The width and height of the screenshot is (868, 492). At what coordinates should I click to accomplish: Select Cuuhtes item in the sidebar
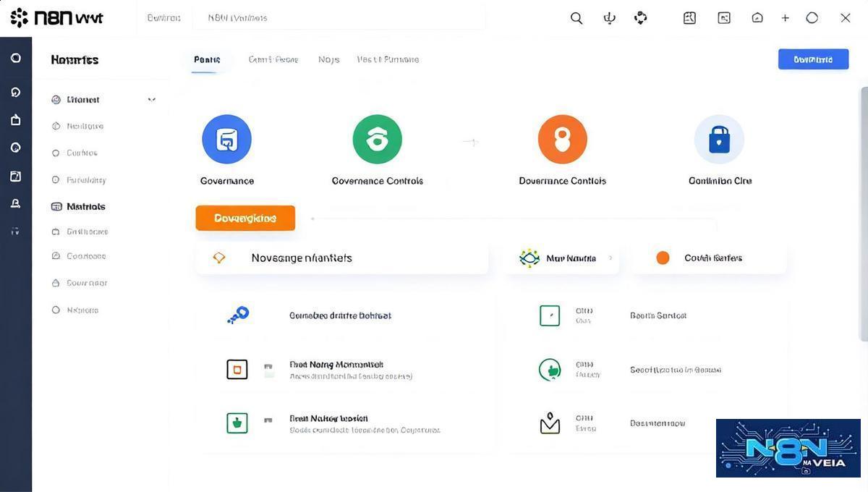pos(75,153)
